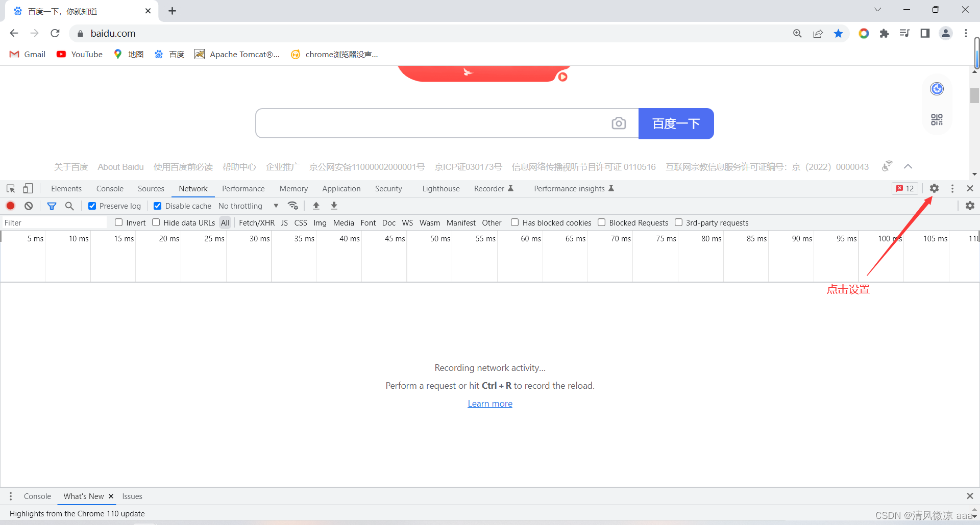Screen dimensions: 980x525
Task: Switch to the Elements tab
Action: pyautogui.click(x=66, y=188)
